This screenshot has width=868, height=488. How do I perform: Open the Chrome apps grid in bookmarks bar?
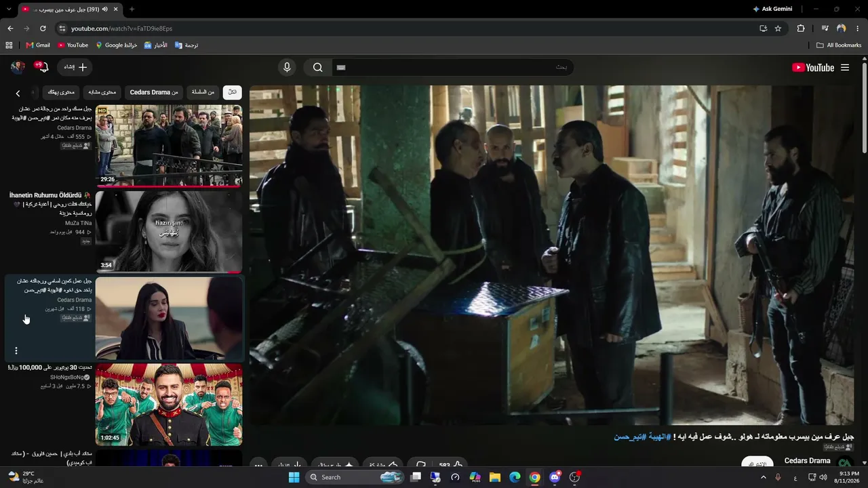coord(9,45)
